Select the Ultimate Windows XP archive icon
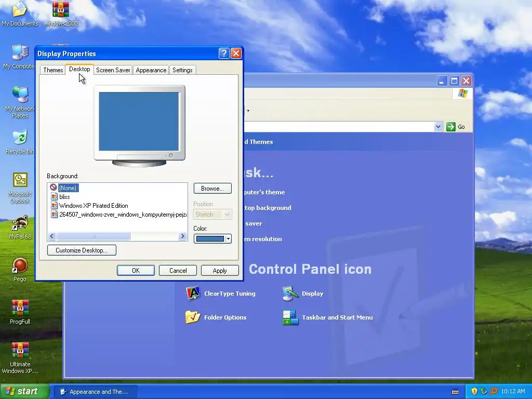Image resolution: width=532 pixels, height=399 pixels. point(20,357)
